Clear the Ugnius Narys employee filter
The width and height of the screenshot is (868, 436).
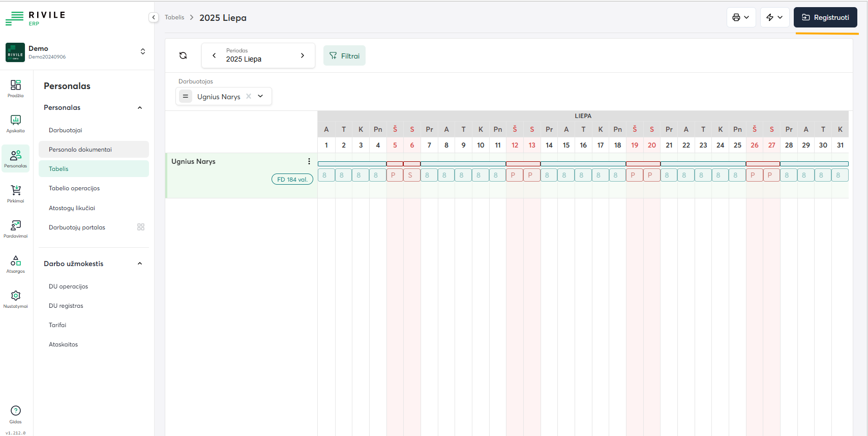pyautogui.click(x=249, y=96)
